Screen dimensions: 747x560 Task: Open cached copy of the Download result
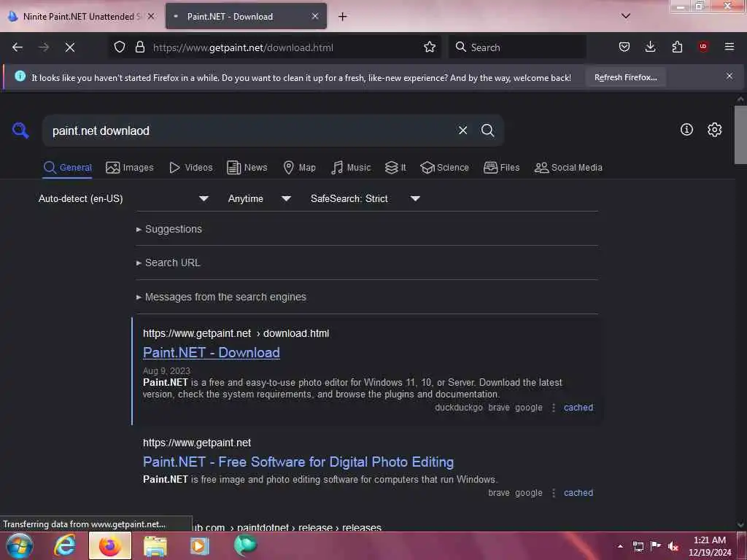pyautogui.click(x=578, y=408)
